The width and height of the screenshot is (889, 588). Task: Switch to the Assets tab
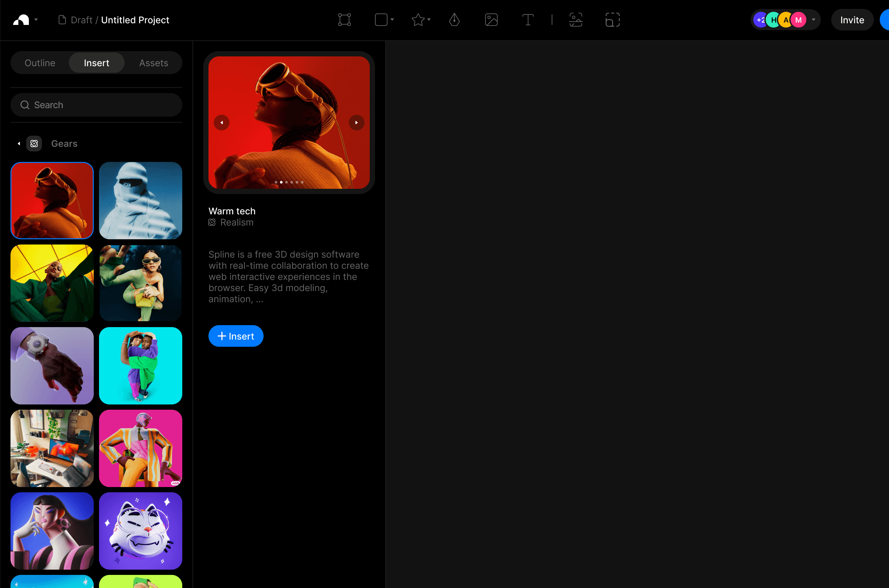pyautogui.click(x=153, y=63)
